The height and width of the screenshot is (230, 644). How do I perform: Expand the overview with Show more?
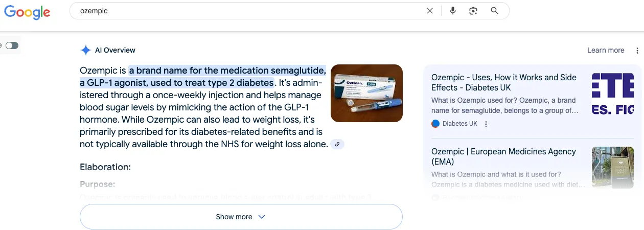click(x=234, y=217)
